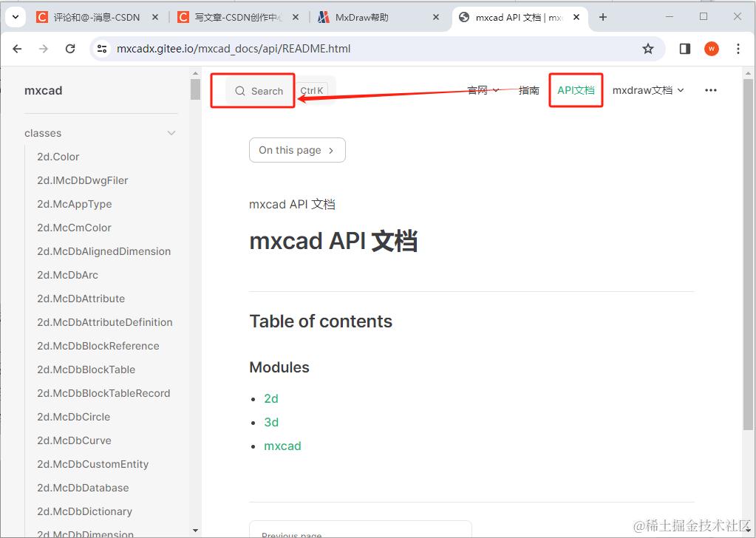Image resolution: width=756 pixels, height=538 pixels.
Task: Go forward with the forward arrow
Action: click(x=44, y=49)
